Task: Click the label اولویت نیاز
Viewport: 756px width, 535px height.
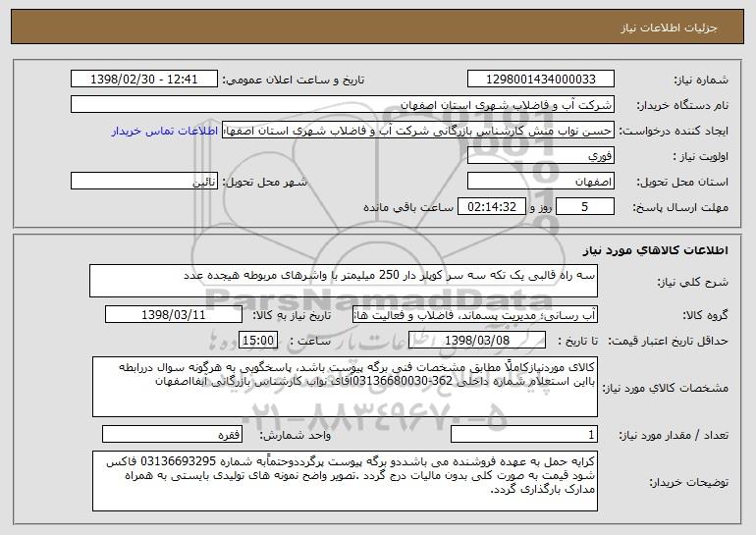Action: (x=701, y=156)
